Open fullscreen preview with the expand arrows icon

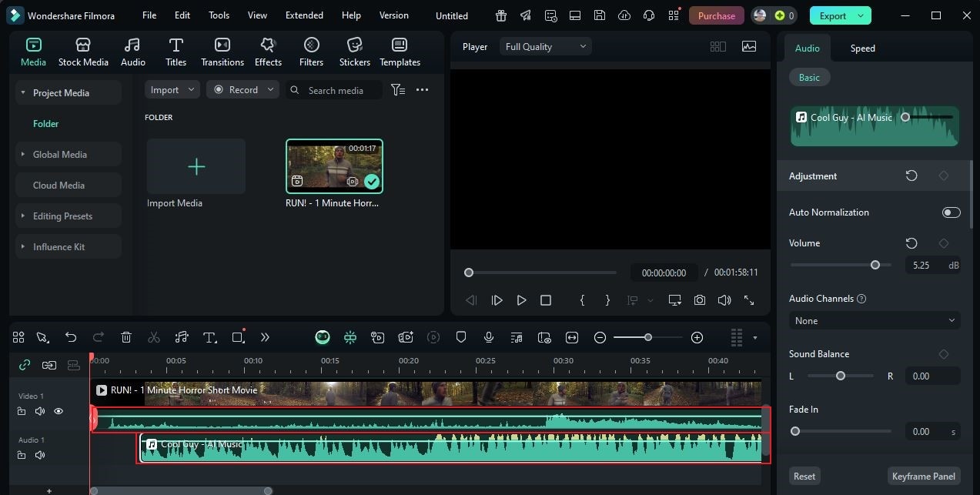pyautogui.click(x=749, y=300)
